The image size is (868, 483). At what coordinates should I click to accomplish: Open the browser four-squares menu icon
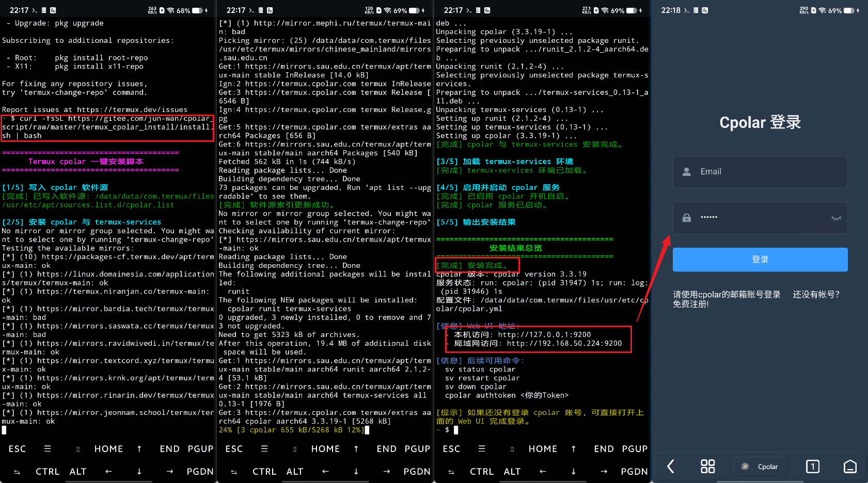(x=707, y=466)
